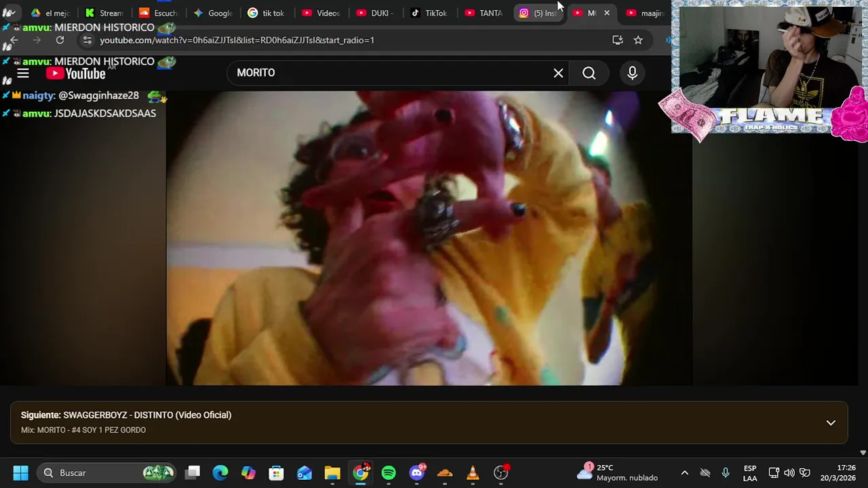This screenshot has width=868, height=488.
Task: Click the network icon in the system tray
Action: [x=774, y=472]
